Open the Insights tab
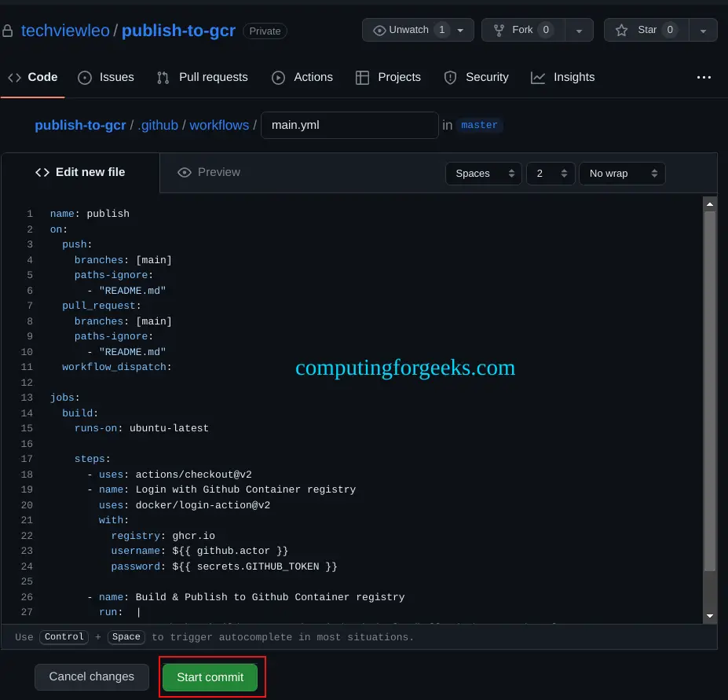 (563, 77)
